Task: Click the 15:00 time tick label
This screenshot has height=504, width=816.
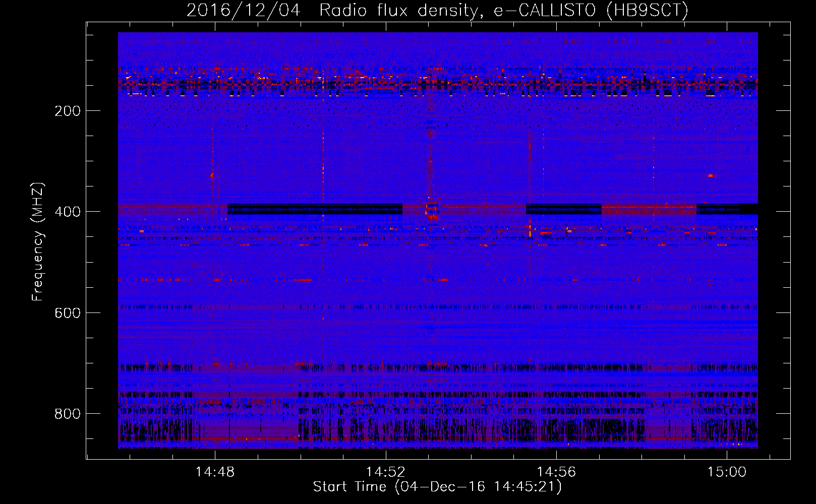Action: point(727,472)
